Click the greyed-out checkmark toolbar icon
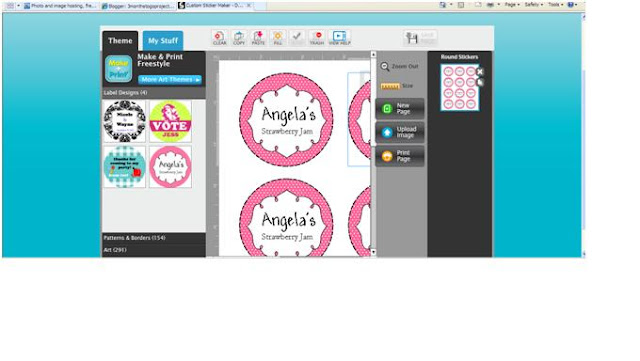 click(297, 38)
